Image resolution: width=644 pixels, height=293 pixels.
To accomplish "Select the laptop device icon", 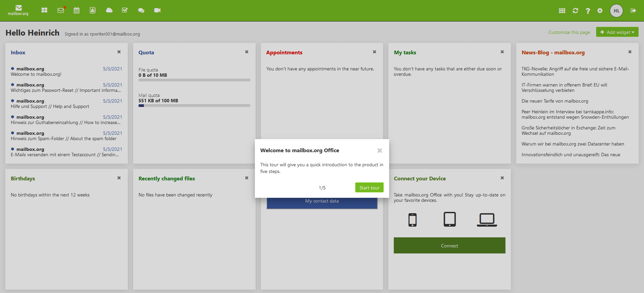I will (487, 220).
